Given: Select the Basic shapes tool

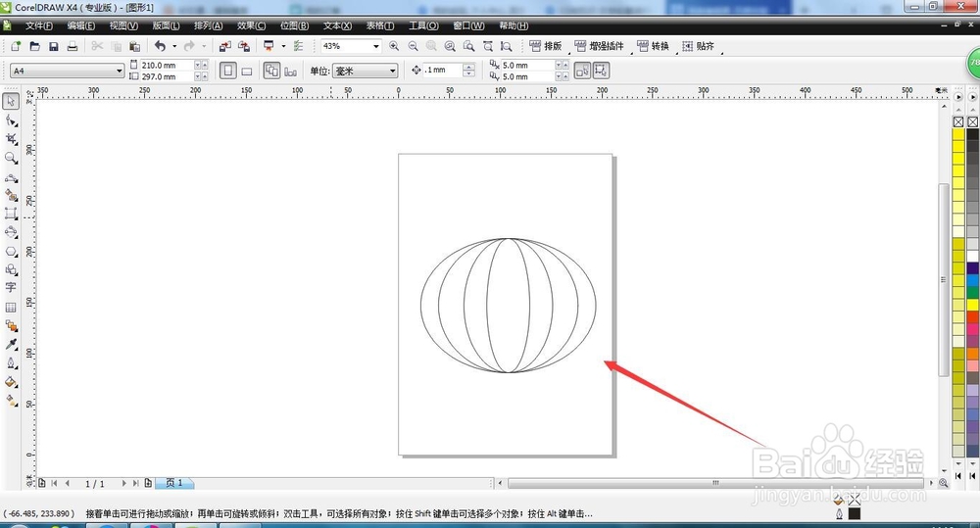Looking at the screenshot, I should point(11,269).
